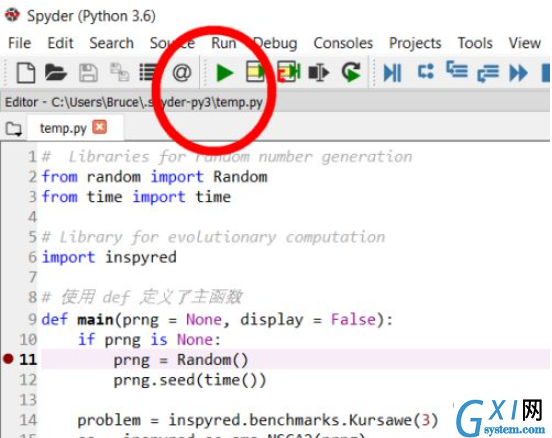The image size is (552, 438).
Task: Start debugging with the Debug file icon
Action: coord(392,73)
